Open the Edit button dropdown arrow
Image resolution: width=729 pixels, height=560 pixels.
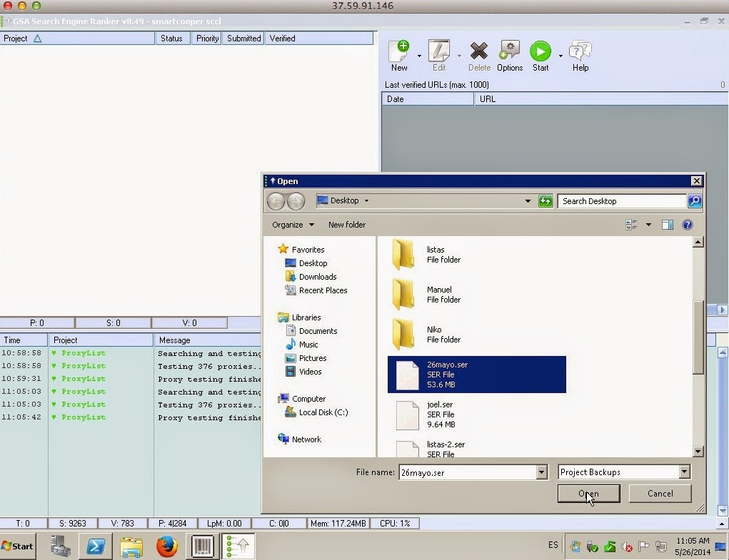click(459, 56)
